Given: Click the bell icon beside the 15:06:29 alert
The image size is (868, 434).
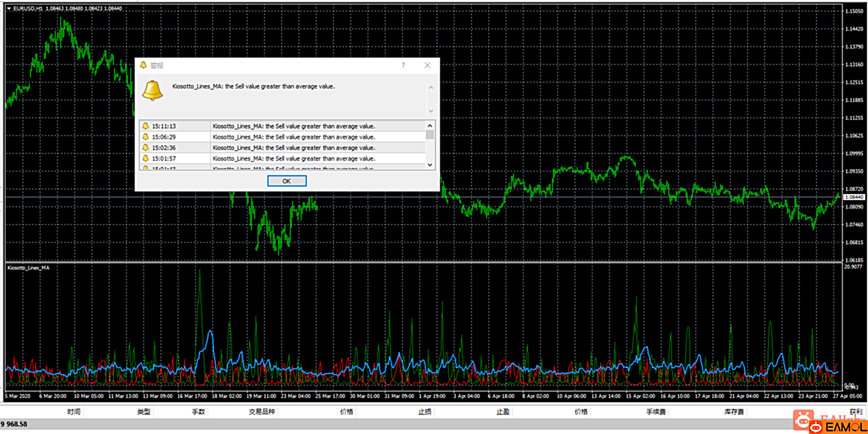Looking at the screenshot, I should 146,137.
